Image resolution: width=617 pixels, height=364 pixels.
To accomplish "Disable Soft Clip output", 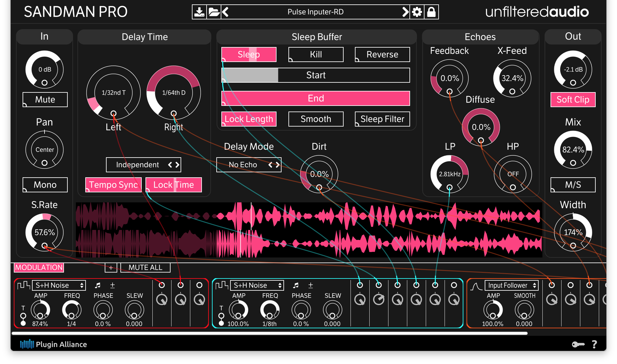I will [573, 100].
